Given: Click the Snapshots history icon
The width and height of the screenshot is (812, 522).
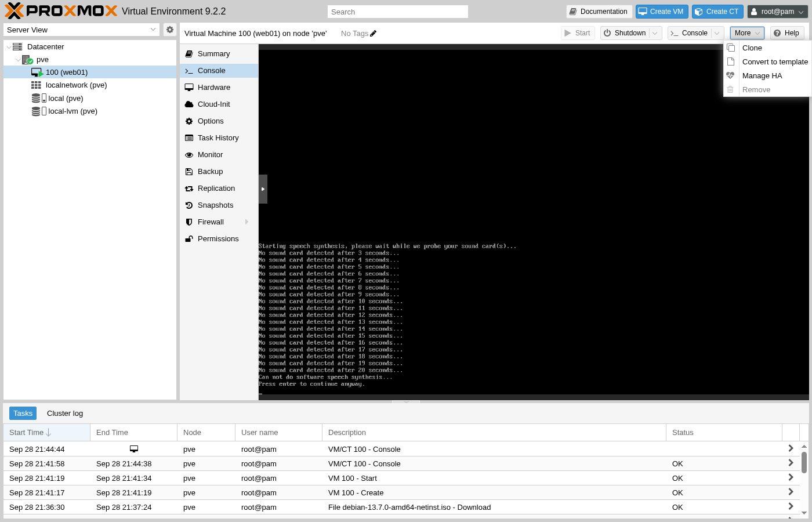Looking at the screenshot, I should coord(189,205).
